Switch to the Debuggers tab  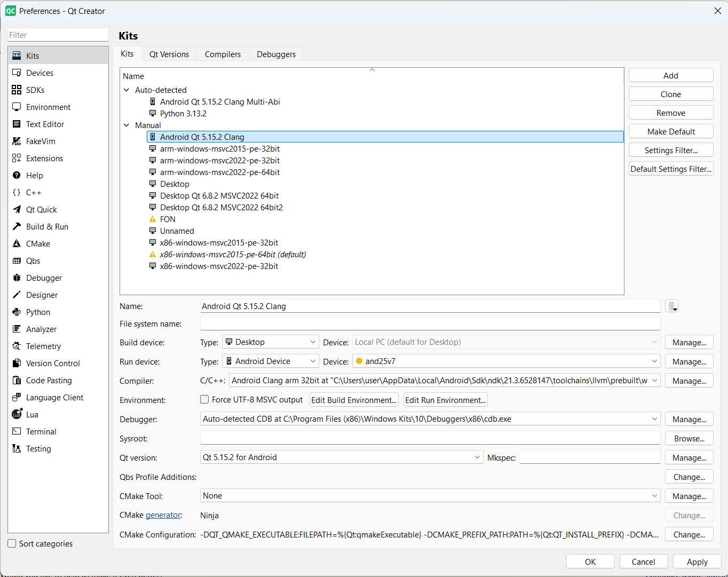pos(276,54)
